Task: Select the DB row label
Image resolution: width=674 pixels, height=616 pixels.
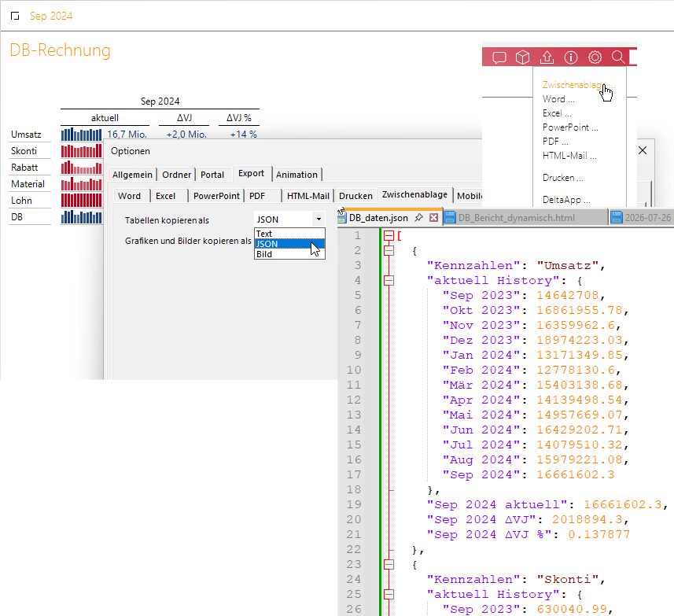Action: pyautogui.click(x=17, y=217)
